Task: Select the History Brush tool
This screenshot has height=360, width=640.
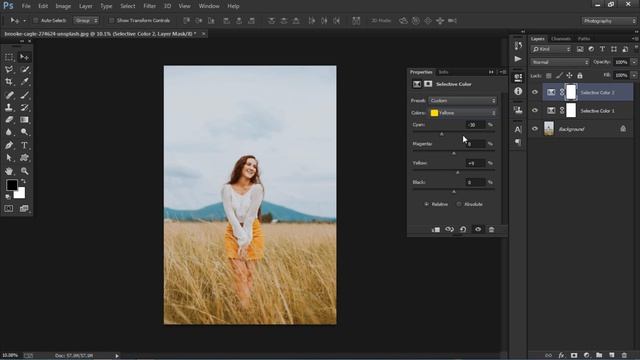Action: coord(24,107)
